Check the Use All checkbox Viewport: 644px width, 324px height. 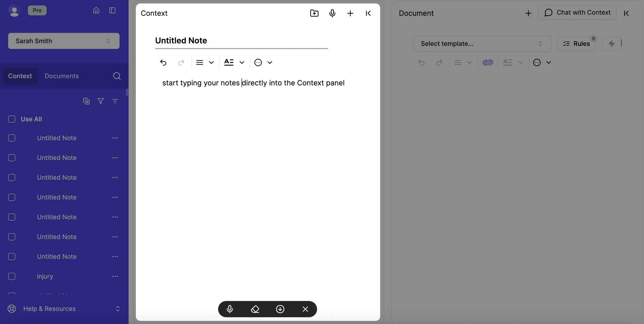pos(11,119)
